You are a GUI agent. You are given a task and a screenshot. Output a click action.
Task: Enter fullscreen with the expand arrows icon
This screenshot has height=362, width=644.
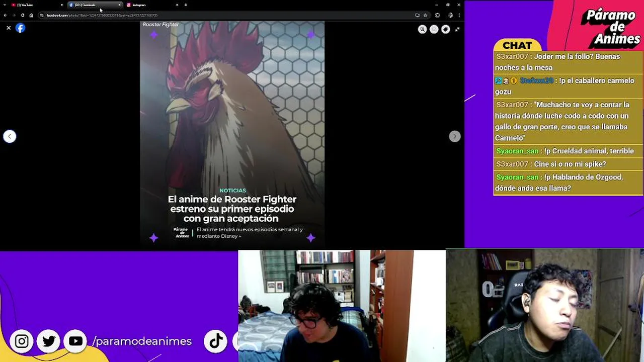click(457, 29)
